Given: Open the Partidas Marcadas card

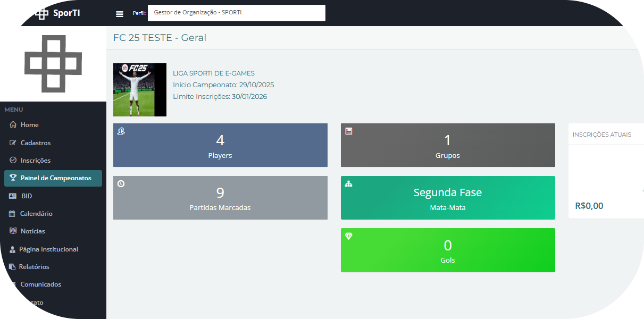Looking at the screenshot, I should pos(220,198).
